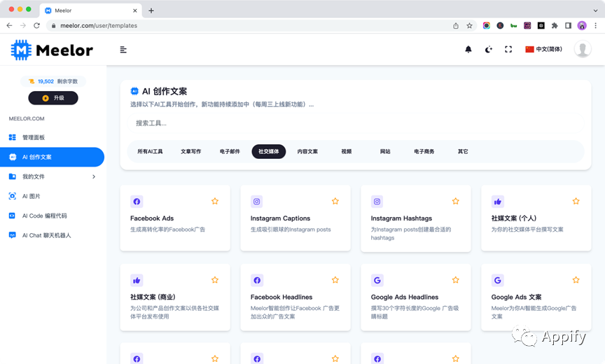Click Google icon on Google Ads Headlines card
This screenshot has height=364, width=605.
coord(377,280)
